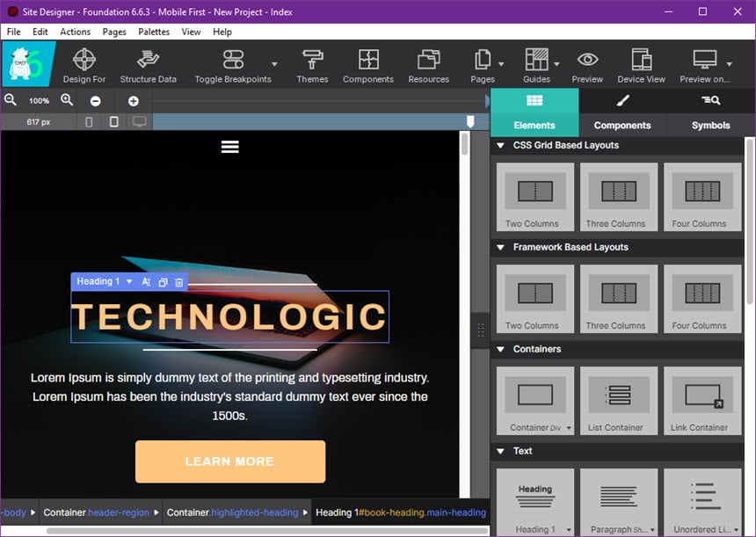756x537 pixels.
Task: Select the Heading 1 text element
Action: [535, 503]
